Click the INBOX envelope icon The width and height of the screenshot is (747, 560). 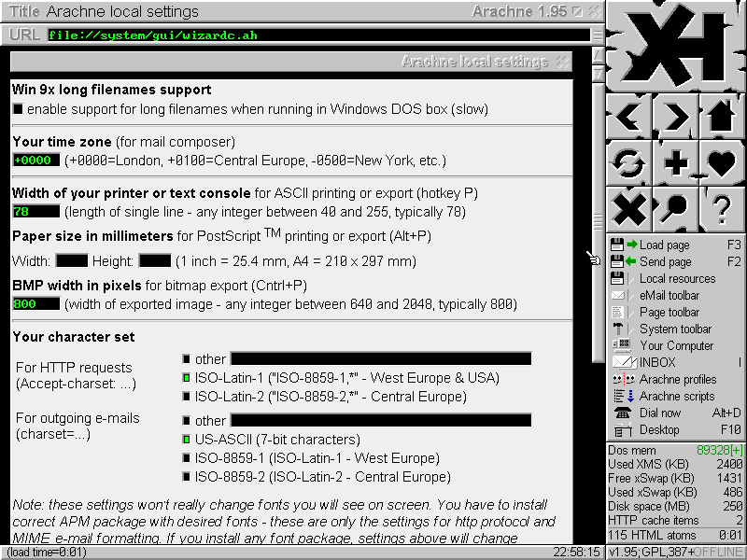pyautogui.click(x=624, y=362)
